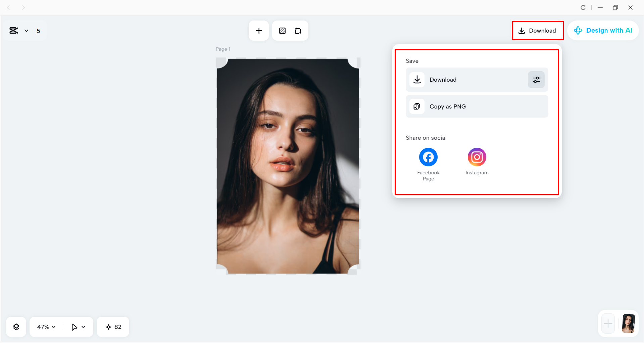The height and width of the screenshot is (343, 644).
Task: Open the CapCut home menu icon
Action: 14,31
